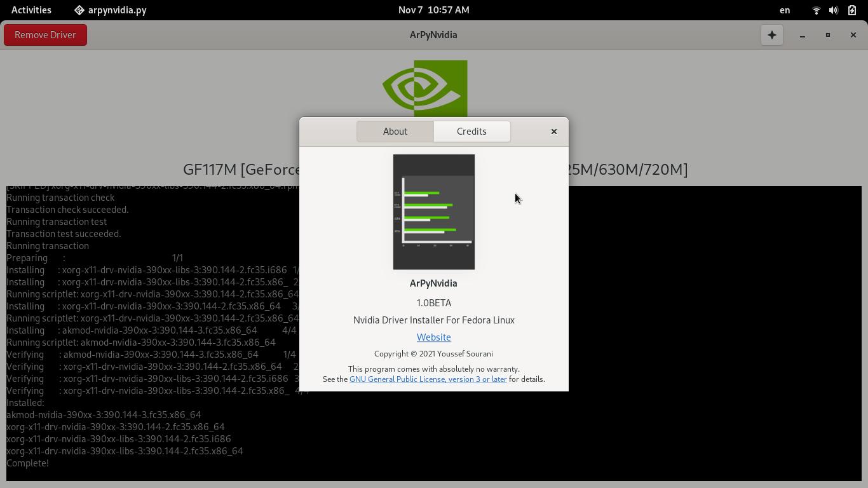This screenshot has height=488, width=868.
Task: Click the last line above 'Complete!' in the terminal
Action: (125, 451)
